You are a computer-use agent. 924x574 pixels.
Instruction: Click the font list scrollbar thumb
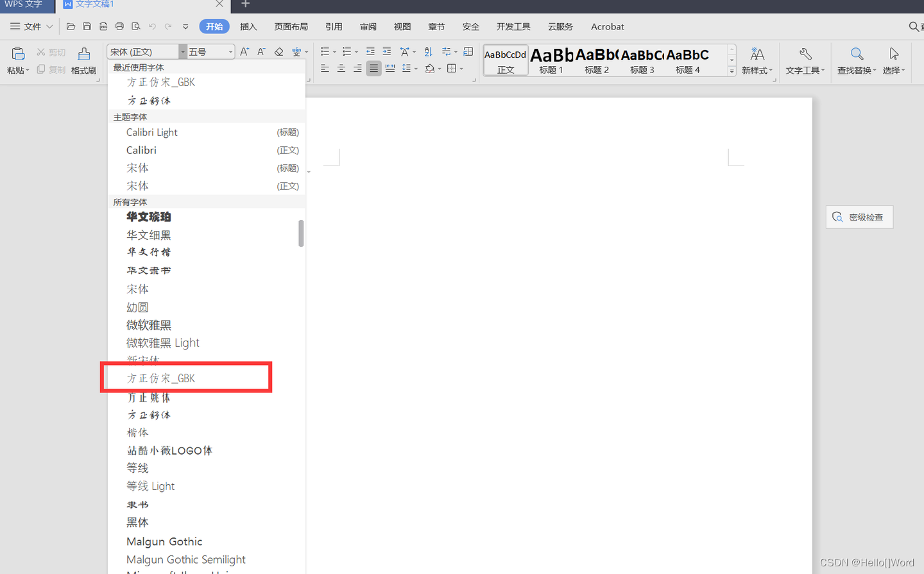pyautogui.click(x=301, y=233)
